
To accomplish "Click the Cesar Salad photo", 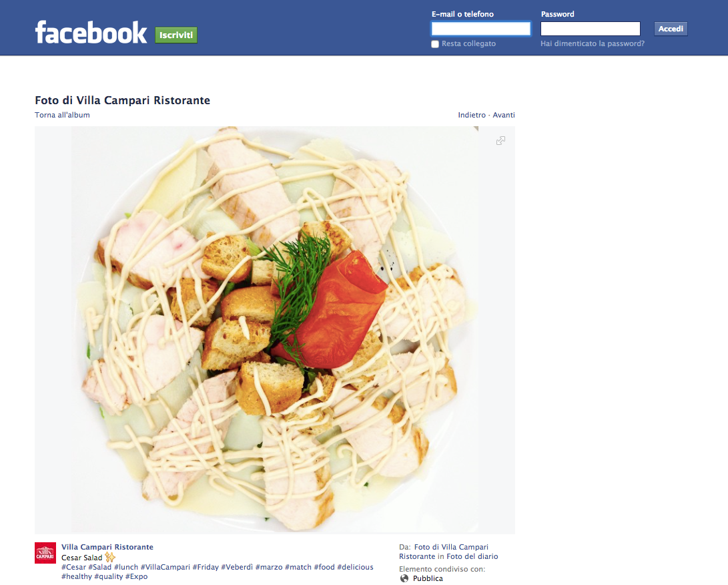I will [x=275, y=330].
